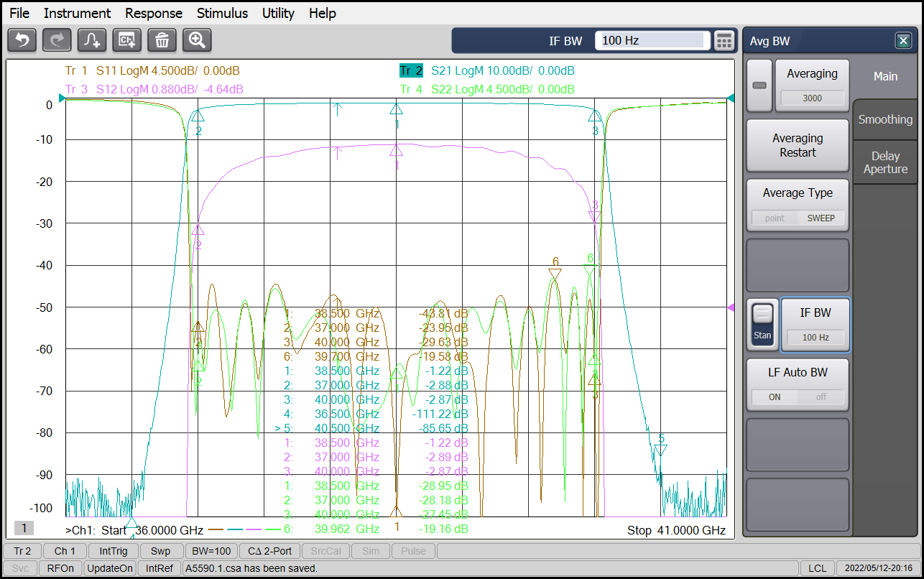Click the trash delete toolbar icon

162,40
